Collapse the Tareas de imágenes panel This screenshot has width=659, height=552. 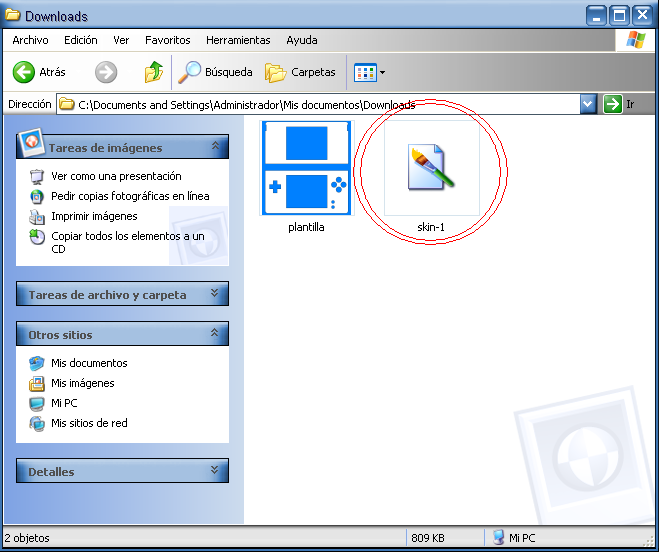click(215, 146)
